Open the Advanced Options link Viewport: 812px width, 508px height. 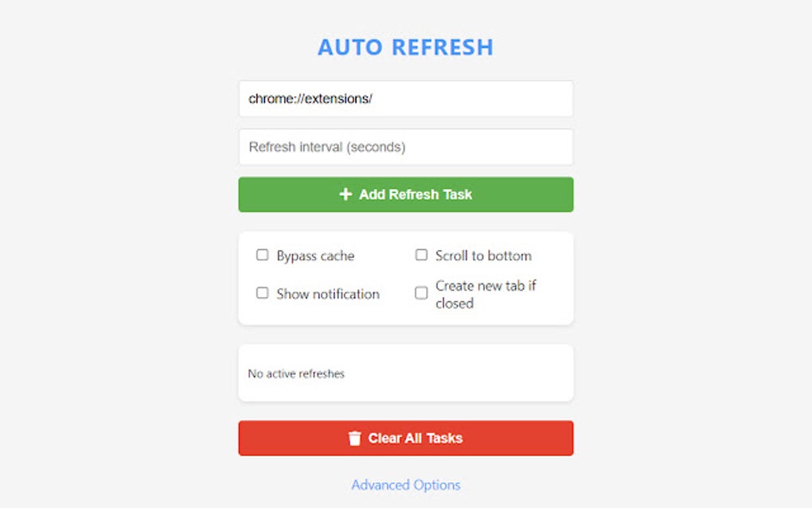click(406, 485)
